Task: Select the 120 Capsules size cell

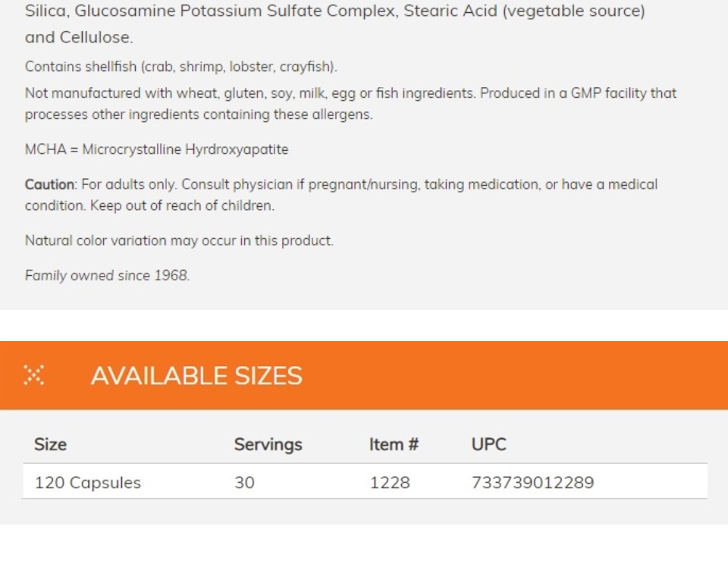Action: click(88, 482)
